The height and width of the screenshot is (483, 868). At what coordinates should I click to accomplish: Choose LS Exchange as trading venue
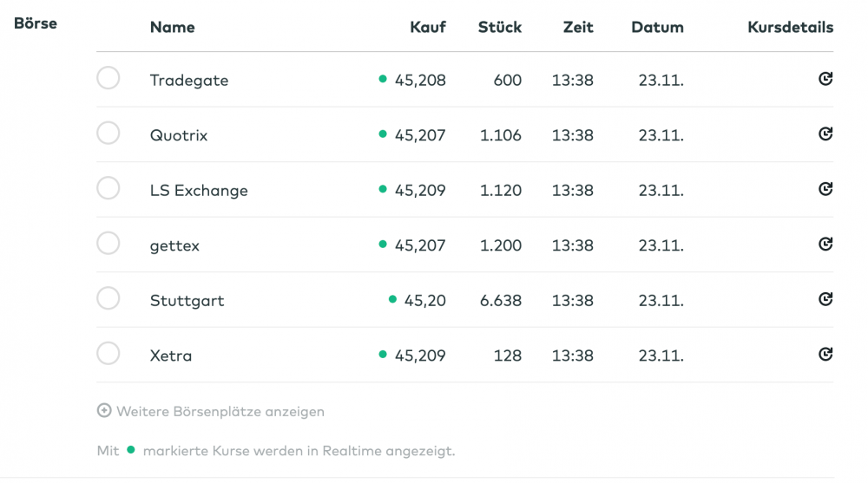[x=108, y=188]
